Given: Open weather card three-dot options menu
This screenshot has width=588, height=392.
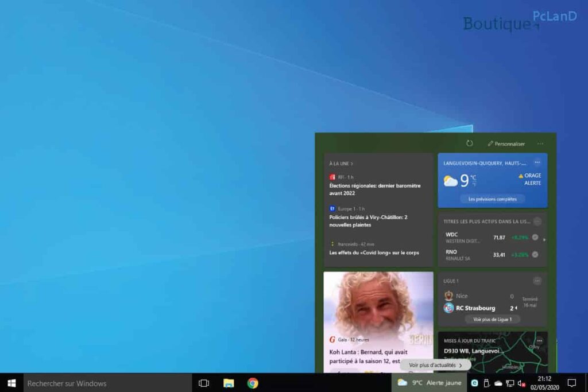Looking at the screenshot, I should [537, 162].
